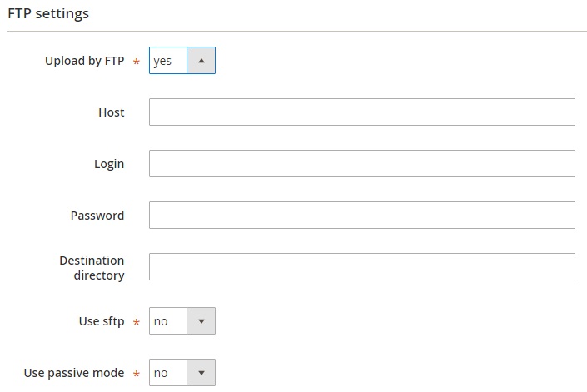Viewport: 587px width, 392px height.
Task: Click the Host field label
Action: pyautogui.click(x=112, y=112)
